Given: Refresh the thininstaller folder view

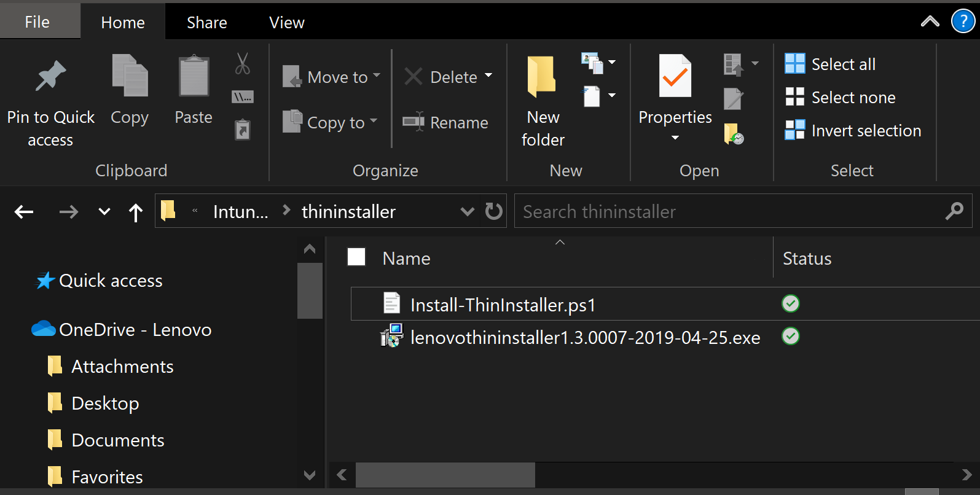Looking at the screenshot, I should (x=493, y=211).
